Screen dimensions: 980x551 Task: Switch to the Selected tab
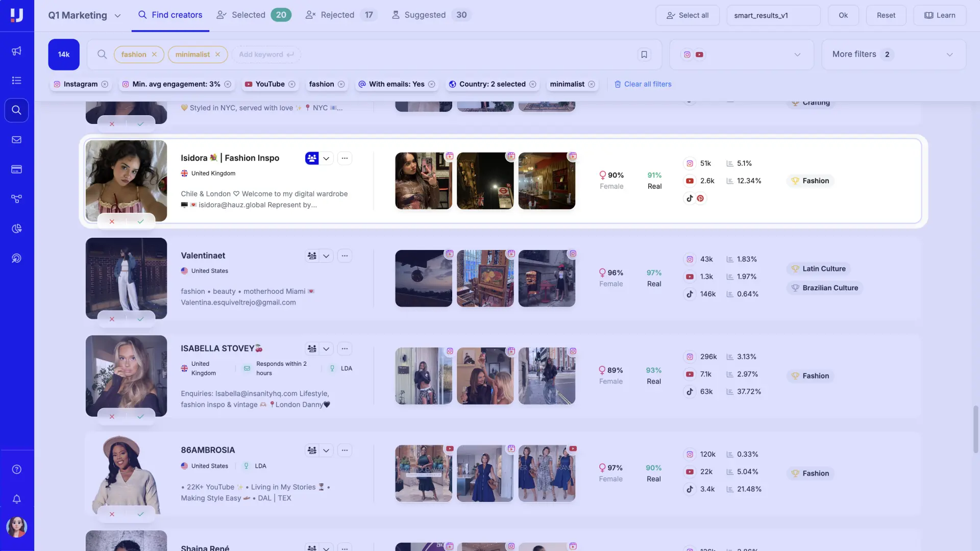click(x=254, y=15)
